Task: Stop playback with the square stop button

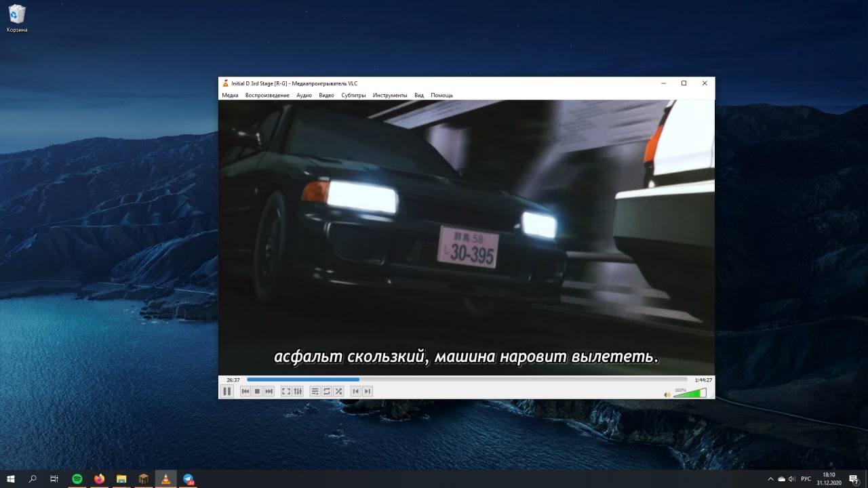Action: (257, 391)
